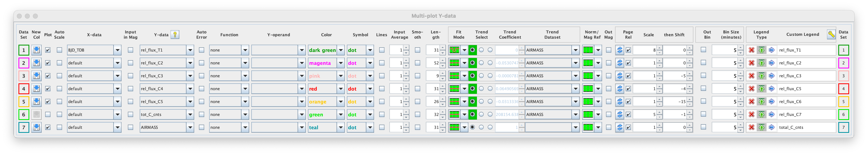
Task: Click the Fit Mode icon for data set 1
Action: pyautogui.click(x=454, y=50)
